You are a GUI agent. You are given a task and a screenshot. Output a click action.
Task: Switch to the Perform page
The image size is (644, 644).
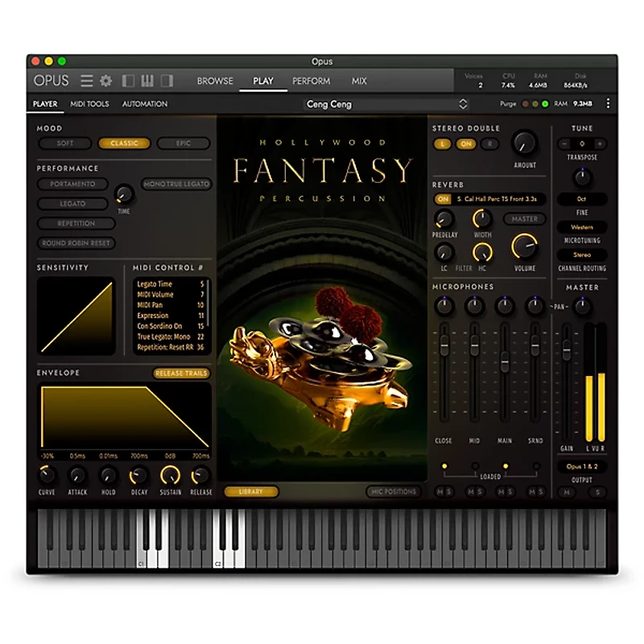point(311,81)
